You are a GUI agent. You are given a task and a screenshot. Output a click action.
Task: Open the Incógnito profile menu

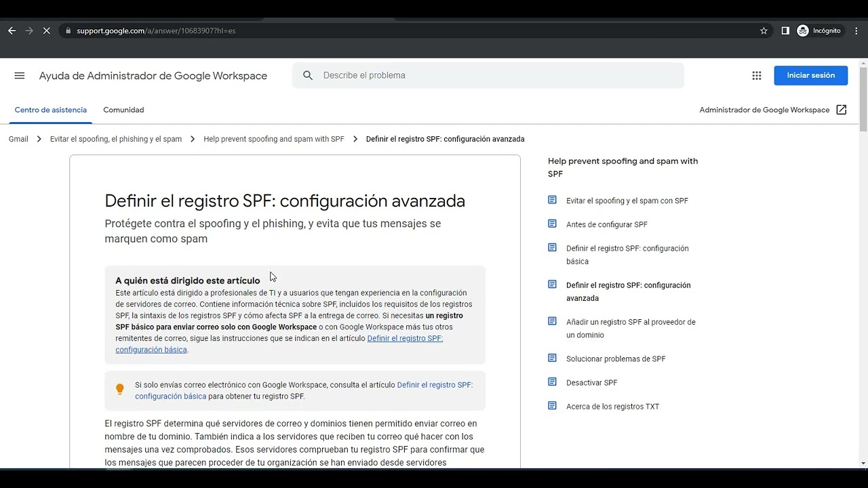(x=819, y=30)
